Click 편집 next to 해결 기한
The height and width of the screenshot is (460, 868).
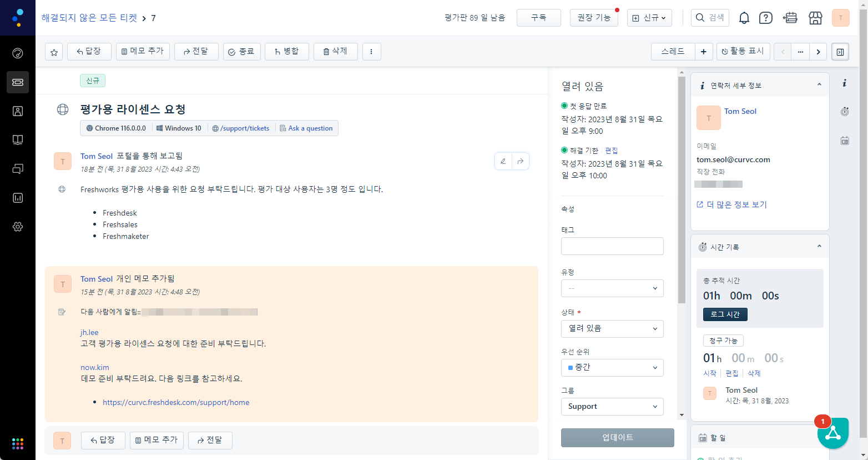[x=611, y=151]
